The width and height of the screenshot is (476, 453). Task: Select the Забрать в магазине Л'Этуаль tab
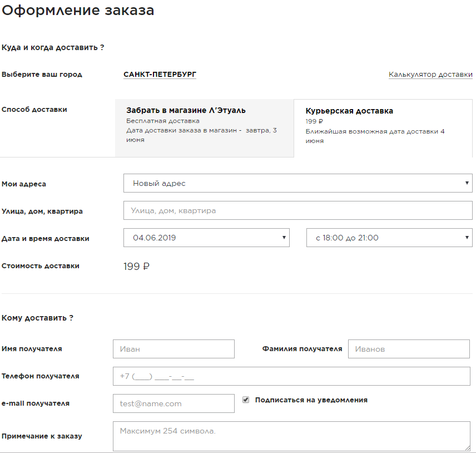204,127
